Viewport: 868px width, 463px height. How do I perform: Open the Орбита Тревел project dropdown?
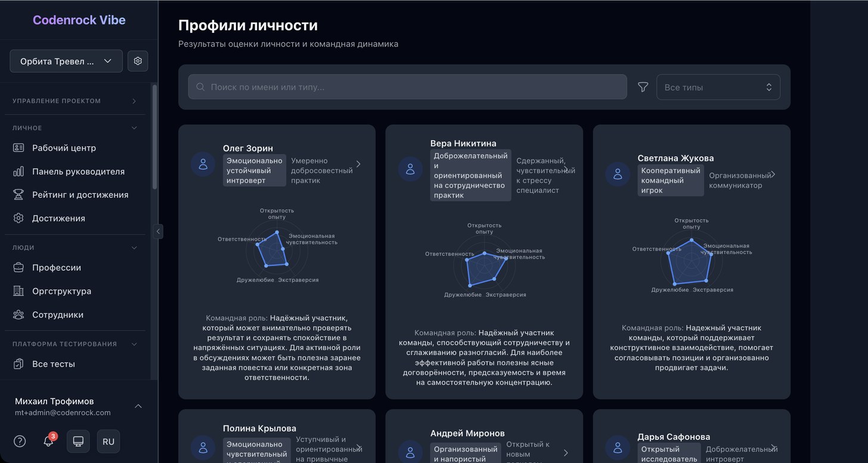66,61
